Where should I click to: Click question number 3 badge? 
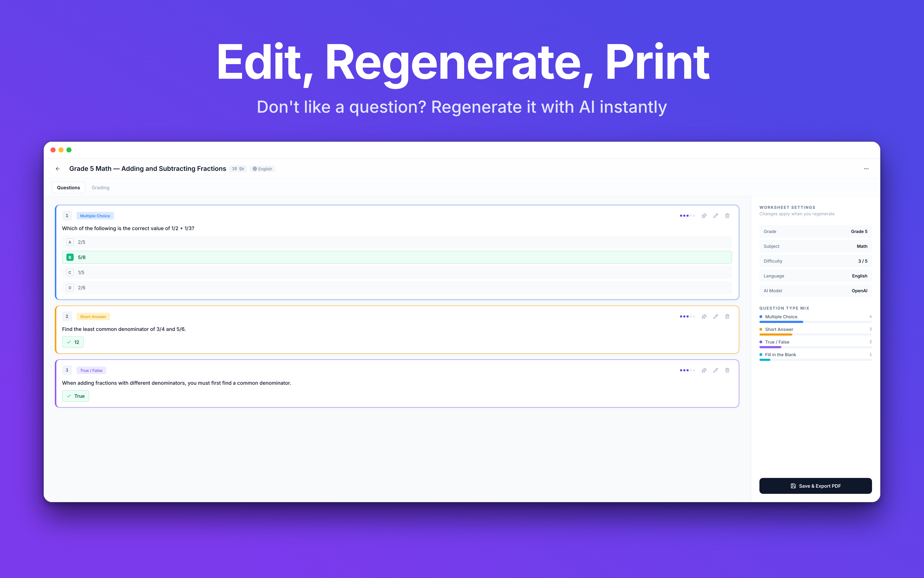67,370
